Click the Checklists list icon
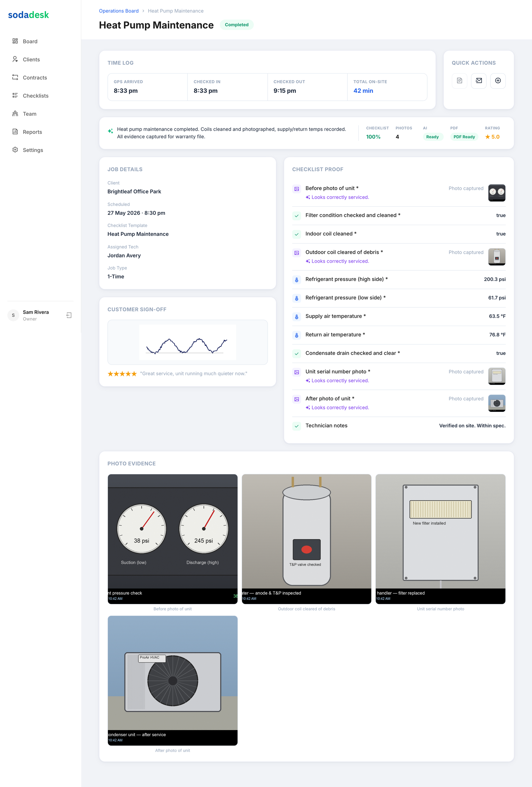Image resolution: width=532 pixels, height=787 pixels. (x=15, y=95)
